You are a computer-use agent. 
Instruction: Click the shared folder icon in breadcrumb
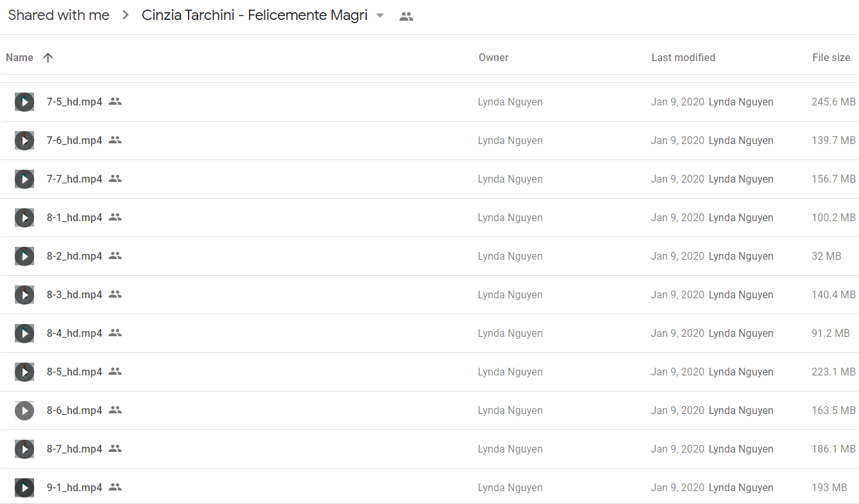406,17
